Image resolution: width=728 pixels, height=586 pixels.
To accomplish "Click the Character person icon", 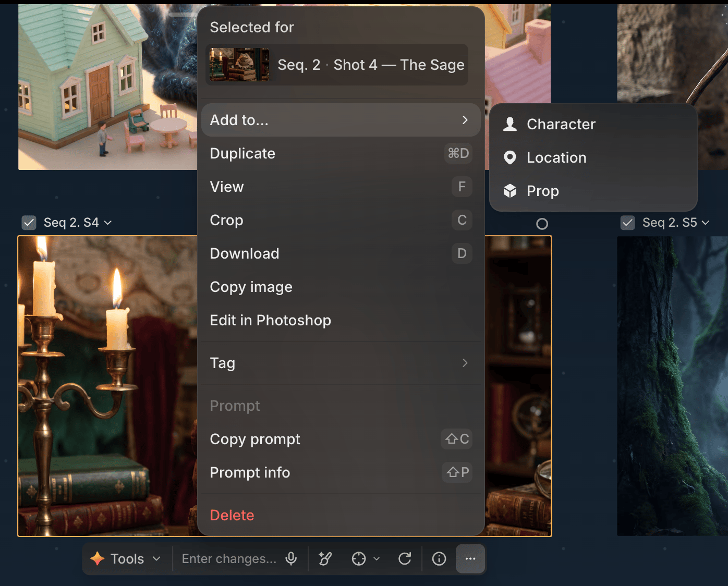I will pyautogui.click(x=510, y=124).
